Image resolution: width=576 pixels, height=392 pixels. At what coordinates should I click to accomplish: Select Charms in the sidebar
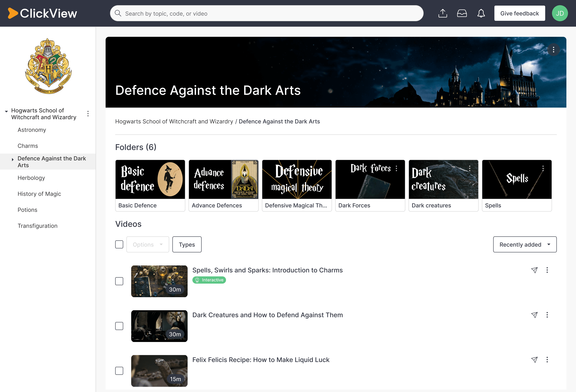point(28,146)
